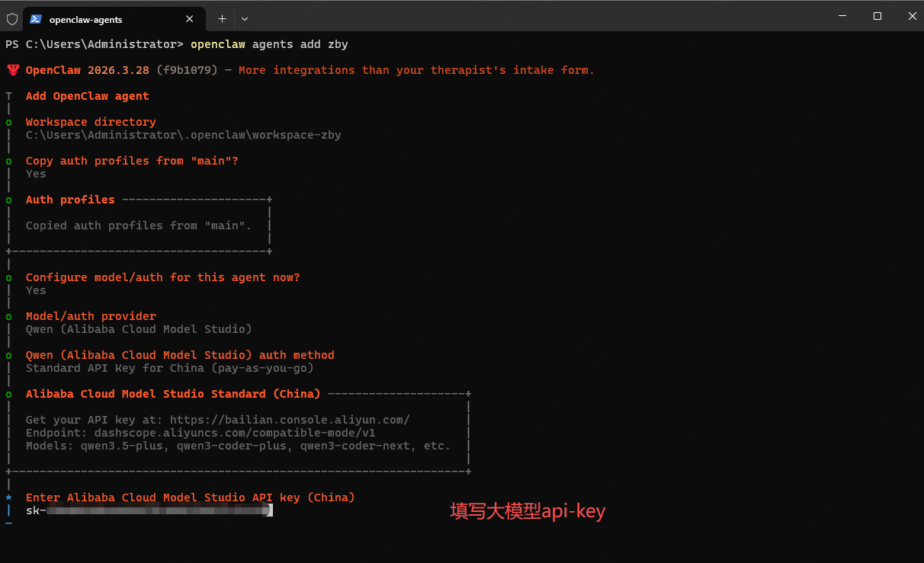This screenshot has height=563, width=924.
Task: Click the text Copied auth profiles from "main".
Action: point(139,226)
